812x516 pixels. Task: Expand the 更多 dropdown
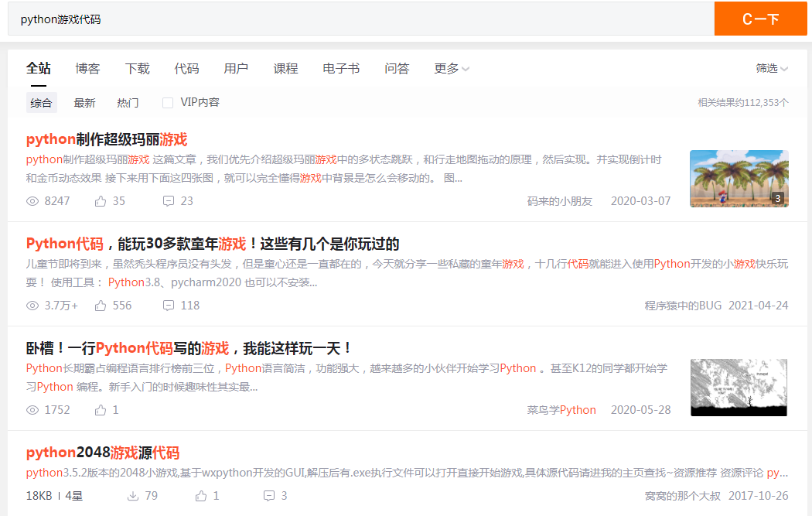tap(452, 68)
